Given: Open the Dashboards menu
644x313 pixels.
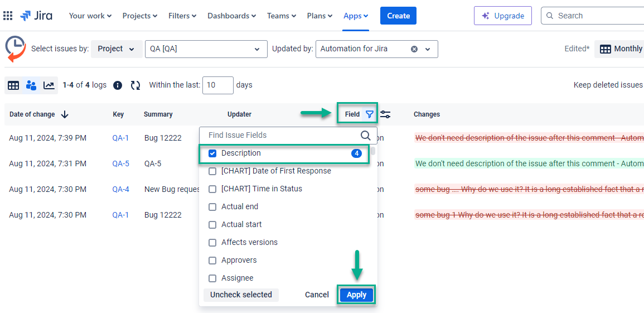Looking at the screenshot, I should (231, 16).
